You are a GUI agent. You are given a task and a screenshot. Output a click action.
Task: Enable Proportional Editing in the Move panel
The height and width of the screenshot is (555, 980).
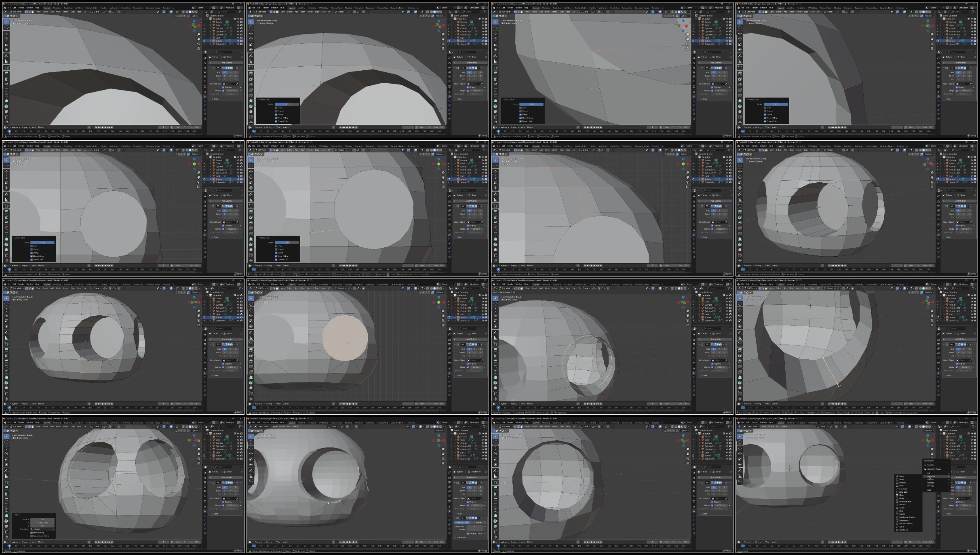point(31,536)
